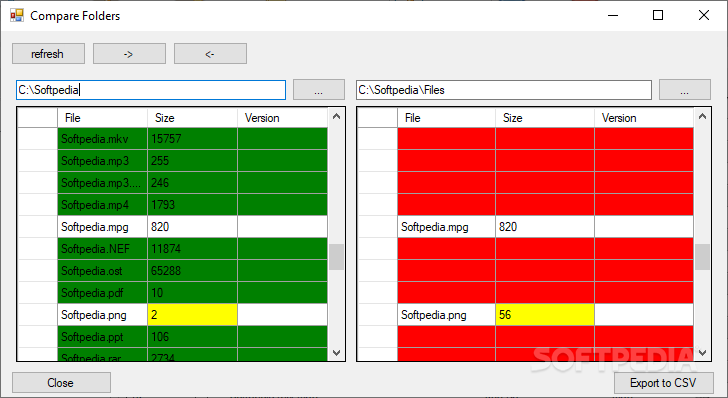Screen dimensions: 728x398
Task: Select Softpedia.ost in left panel
Action: pyautogui.click(x=103, y=271)
